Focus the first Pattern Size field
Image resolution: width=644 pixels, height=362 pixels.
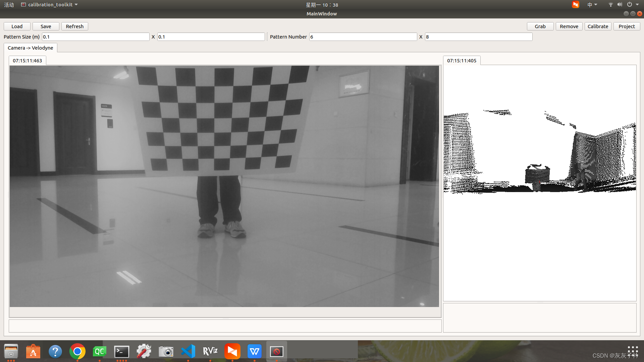[96, 37]
